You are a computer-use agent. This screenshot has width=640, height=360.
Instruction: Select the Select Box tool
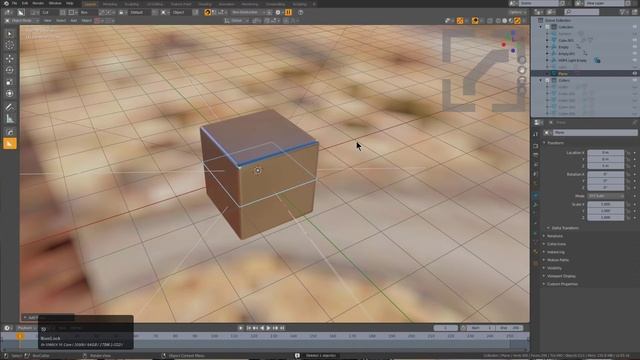10,34
